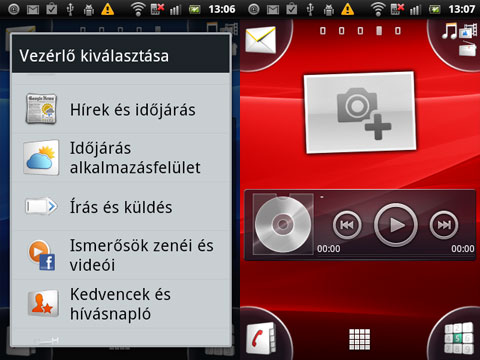Viewport: 480px width, 360px height.
Task: Tap the battery icon on 13:07 screen
Action: coord(435,10)
